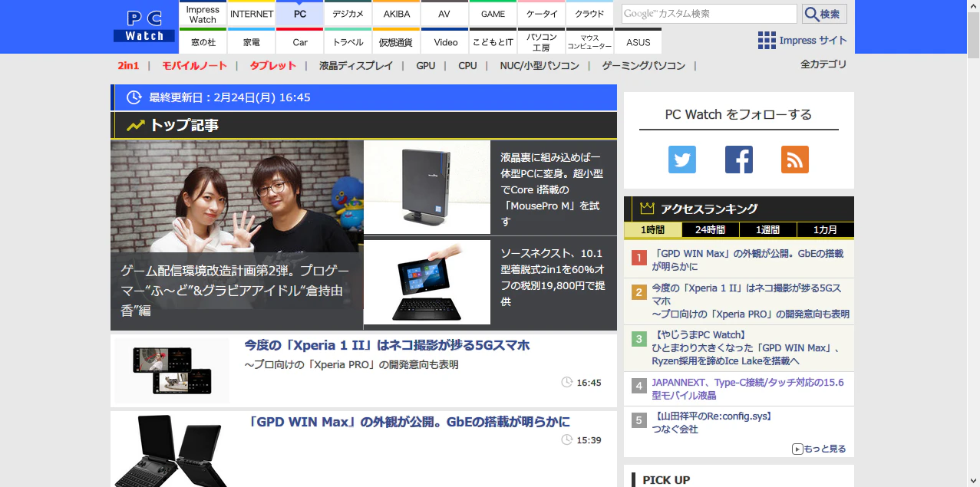Go to the モバイルノート category
This screenshot has width=980, height=487.
(195, 66)
